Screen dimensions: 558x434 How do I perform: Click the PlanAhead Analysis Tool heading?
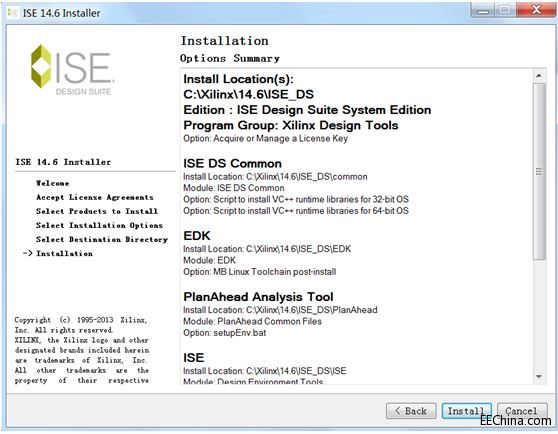pos(258,297)
